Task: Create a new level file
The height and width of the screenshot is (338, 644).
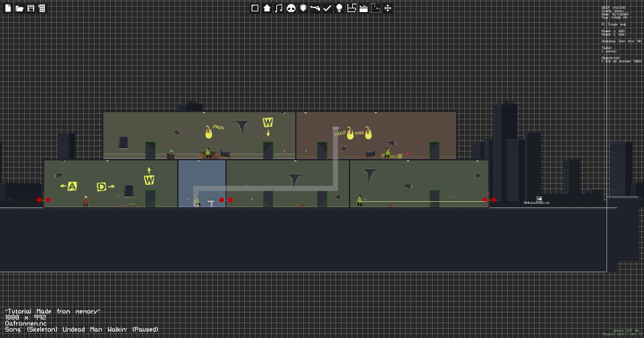Action: click(8, 8)
